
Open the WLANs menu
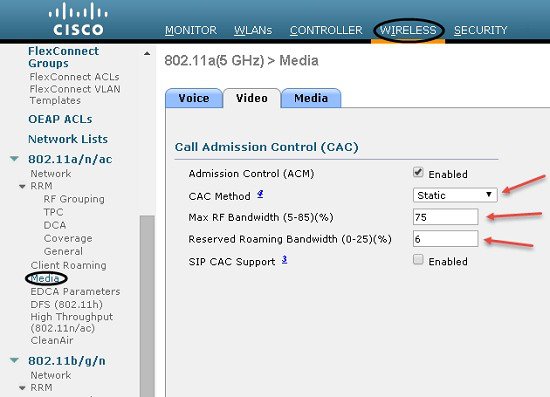pos(253,30)
